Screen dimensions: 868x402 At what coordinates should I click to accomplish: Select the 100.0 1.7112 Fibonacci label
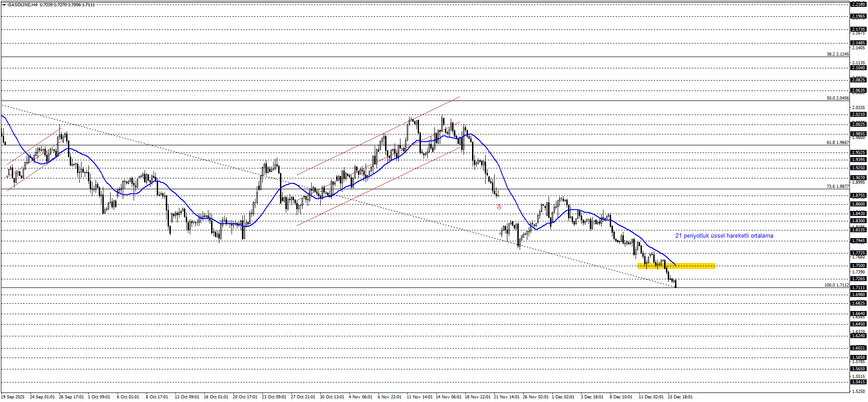click(836, 285)
